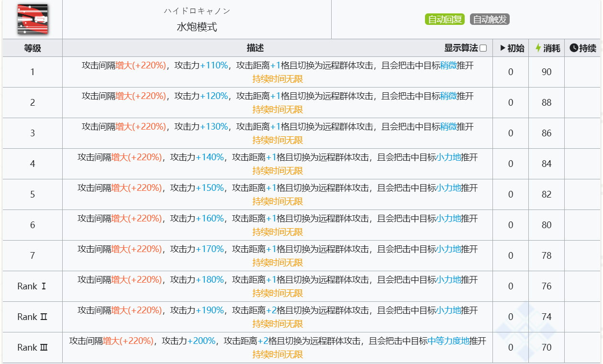Select level 4 row label
This screenshot has height=364, width=603.
(33, 164)
